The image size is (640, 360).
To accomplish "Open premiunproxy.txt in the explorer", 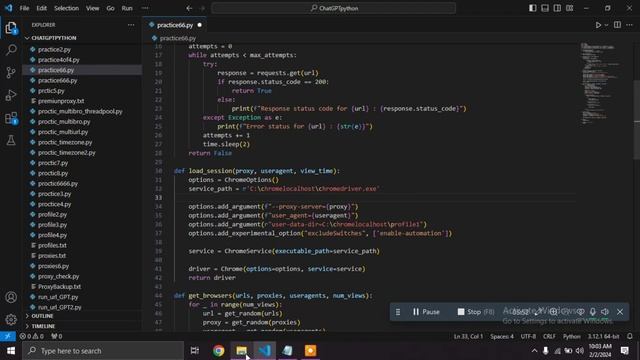I will pos(61,101).
